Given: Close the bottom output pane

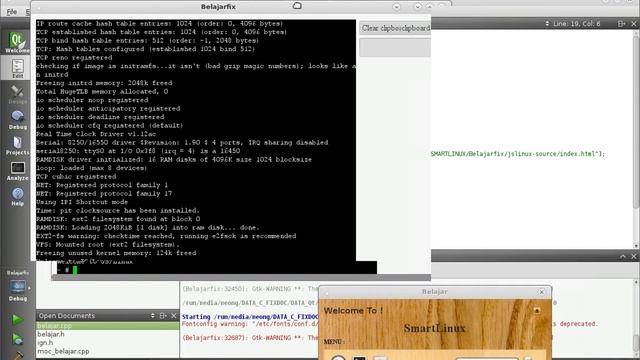Looking at the screenshot, I should (x=633, y=256).
